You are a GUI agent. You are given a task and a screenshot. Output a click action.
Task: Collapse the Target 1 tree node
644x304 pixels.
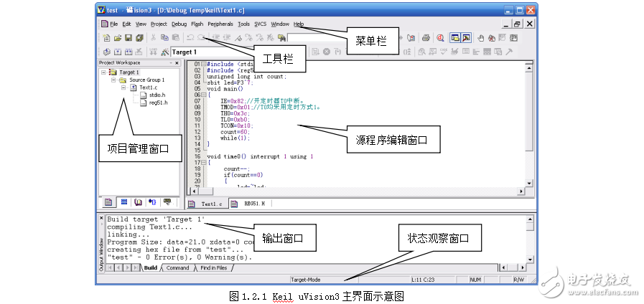point(104,72)
